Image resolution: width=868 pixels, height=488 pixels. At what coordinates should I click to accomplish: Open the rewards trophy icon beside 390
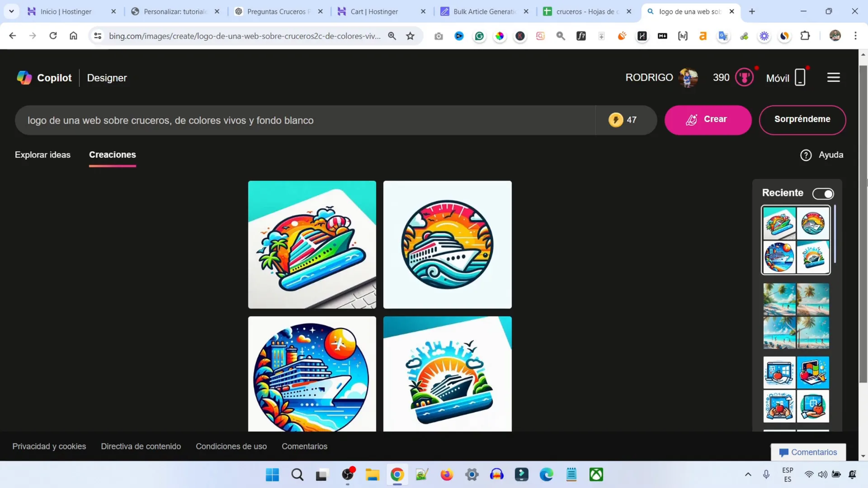pyautogui.click(x=744, y=77)
